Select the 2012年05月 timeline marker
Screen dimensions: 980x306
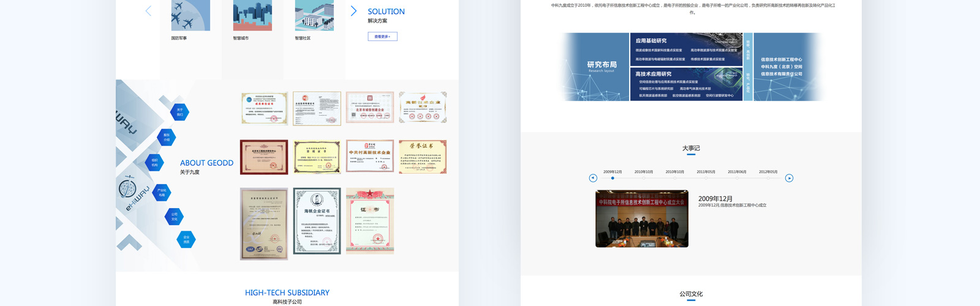coord(768,178)
